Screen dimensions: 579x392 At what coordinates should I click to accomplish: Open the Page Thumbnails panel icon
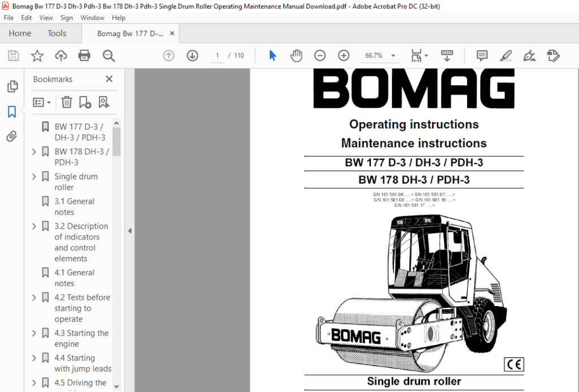click(x=12, y=86)
